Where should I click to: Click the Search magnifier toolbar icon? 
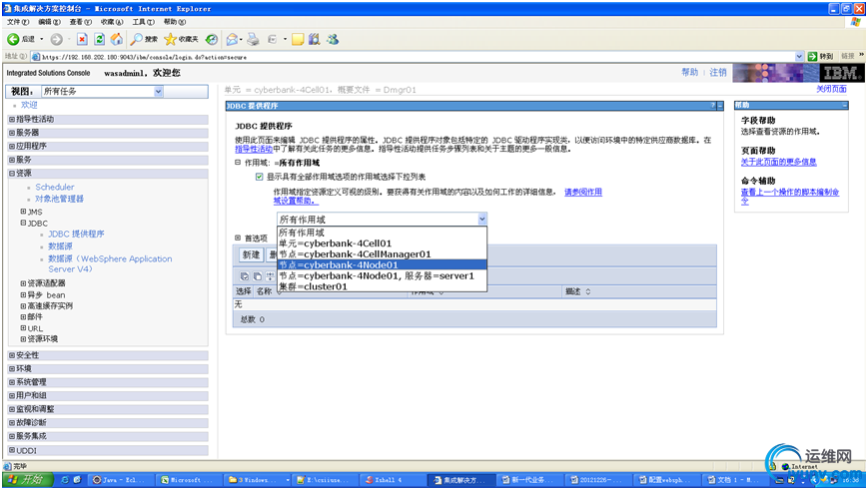pos(137,39)
